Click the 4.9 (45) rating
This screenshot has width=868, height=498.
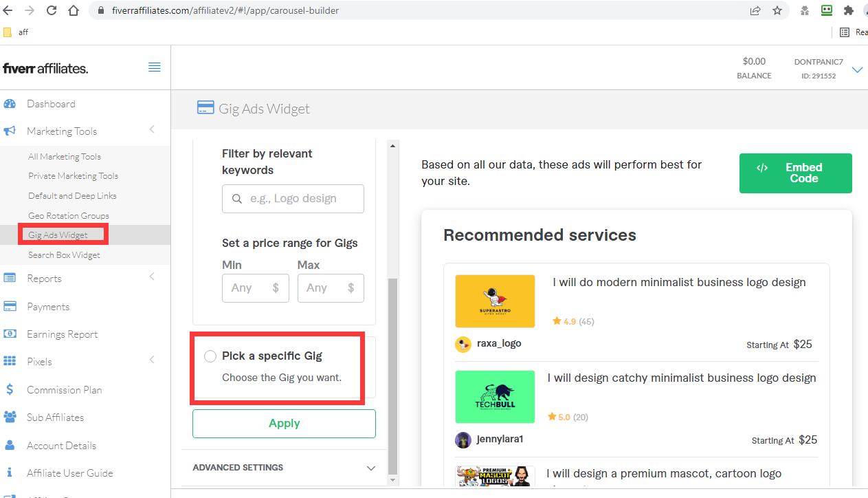point(573,321)
